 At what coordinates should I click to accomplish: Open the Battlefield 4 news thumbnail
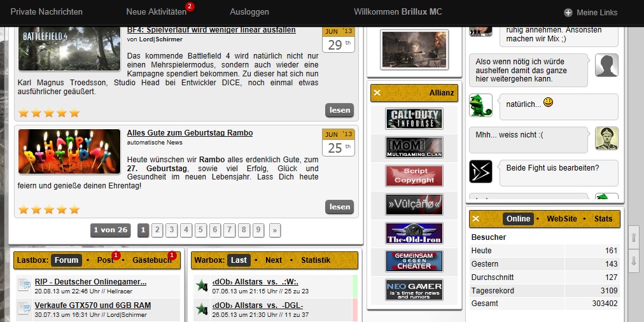coord(69,49)
